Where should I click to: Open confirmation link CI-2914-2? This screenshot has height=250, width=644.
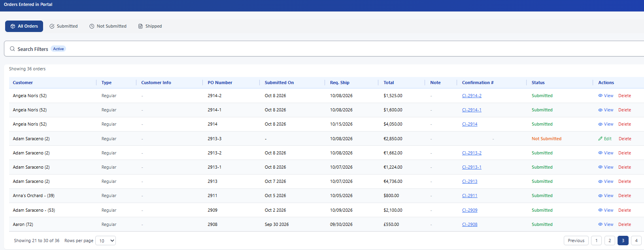[x=472, y=96]
